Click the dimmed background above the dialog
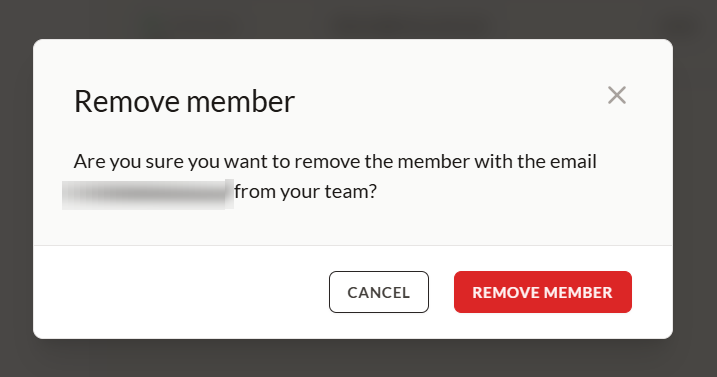This screenshot has width=717, height=377. pos(358,19)
